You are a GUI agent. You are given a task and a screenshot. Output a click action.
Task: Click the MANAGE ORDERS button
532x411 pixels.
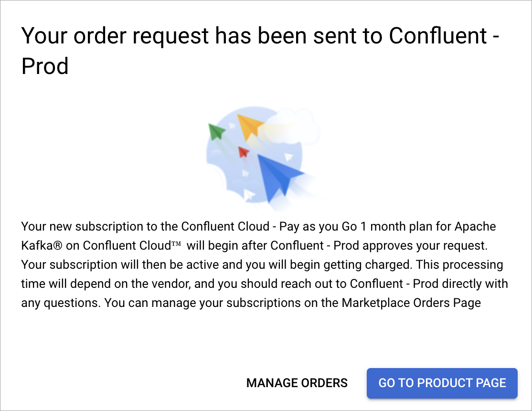click(297, 383)
